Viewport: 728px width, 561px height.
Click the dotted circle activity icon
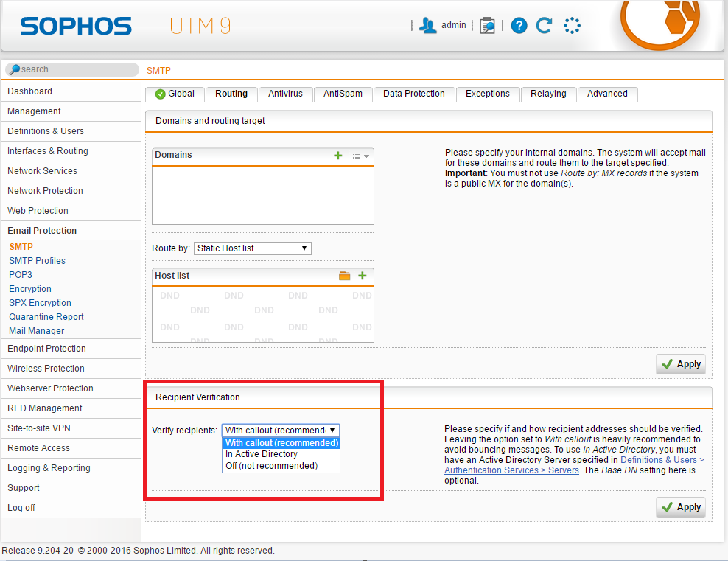point(572,26)
